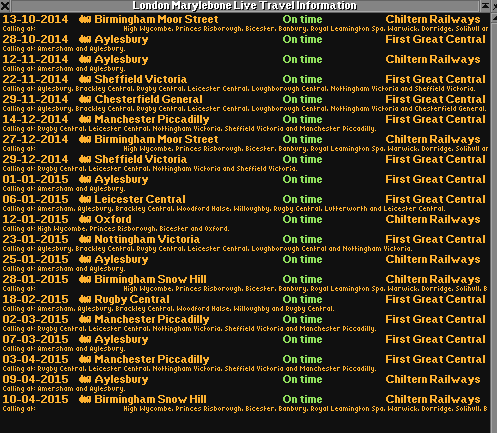Click the vertical scrollbar track on the right

click(494, 227)
